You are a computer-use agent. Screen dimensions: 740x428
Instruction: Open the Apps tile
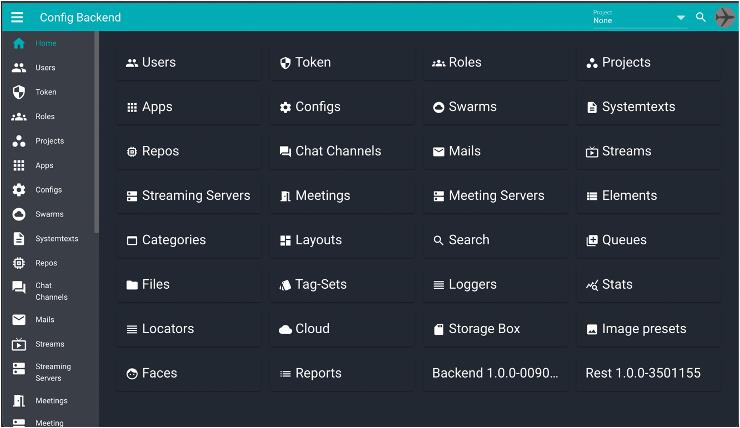click(188, 107)
